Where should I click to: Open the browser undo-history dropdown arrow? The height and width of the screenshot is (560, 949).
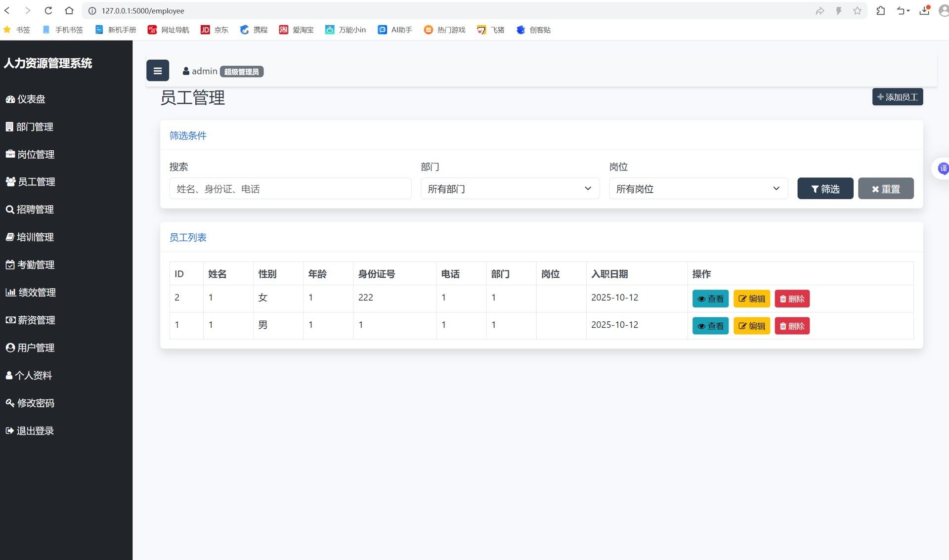pos(908,11)
